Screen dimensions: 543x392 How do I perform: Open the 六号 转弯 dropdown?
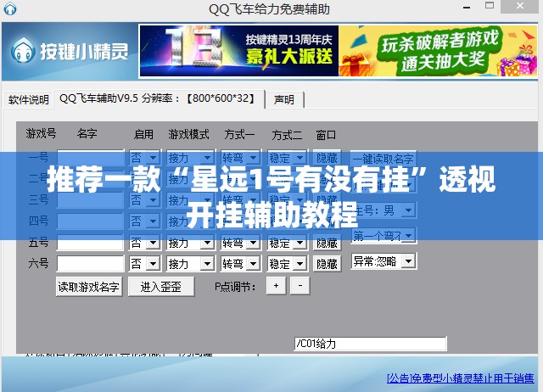[241, 264]
